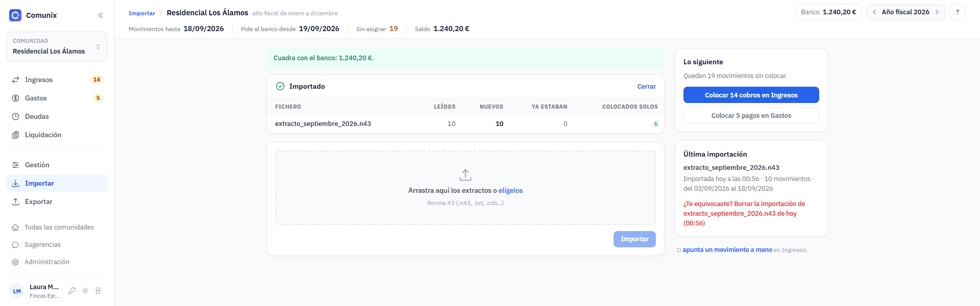Viewport: 980px width, 306px height.
Task: Click the Comunix logo icon
Action: click(15, 15)
